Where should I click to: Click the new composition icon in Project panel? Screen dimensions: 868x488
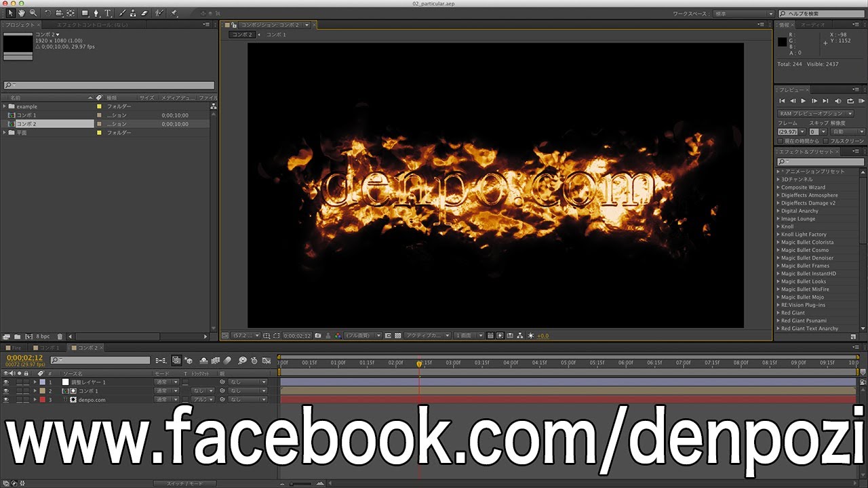[x=28, y=336]
